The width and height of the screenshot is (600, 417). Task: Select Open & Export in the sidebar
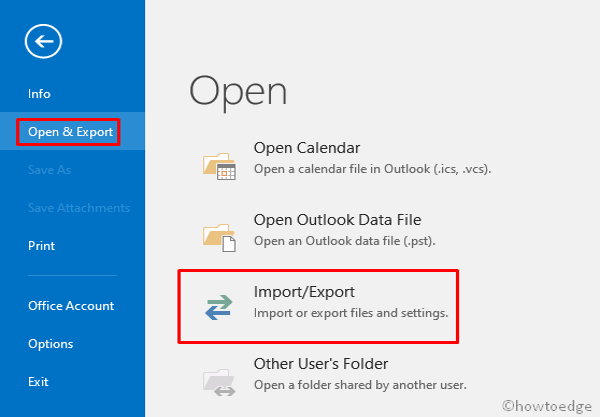pyautogui.click(x=68, y=131)
